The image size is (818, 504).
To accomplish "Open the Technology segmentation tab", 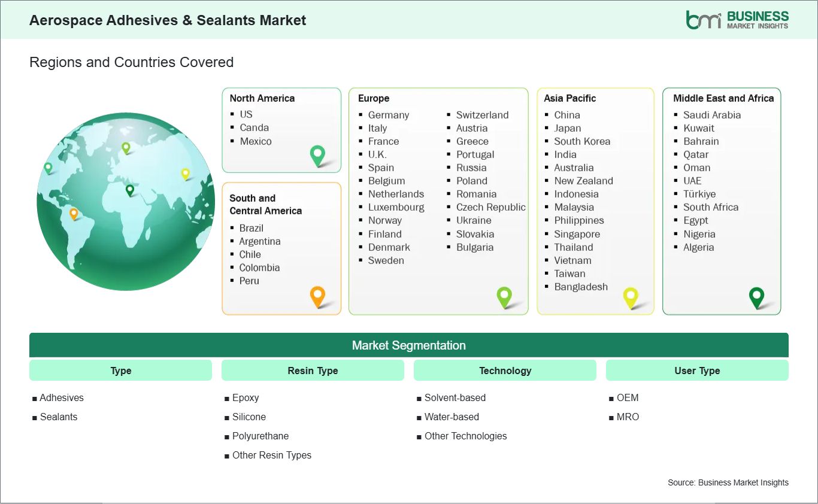I will pyautogui.click(x=505, y=370).
